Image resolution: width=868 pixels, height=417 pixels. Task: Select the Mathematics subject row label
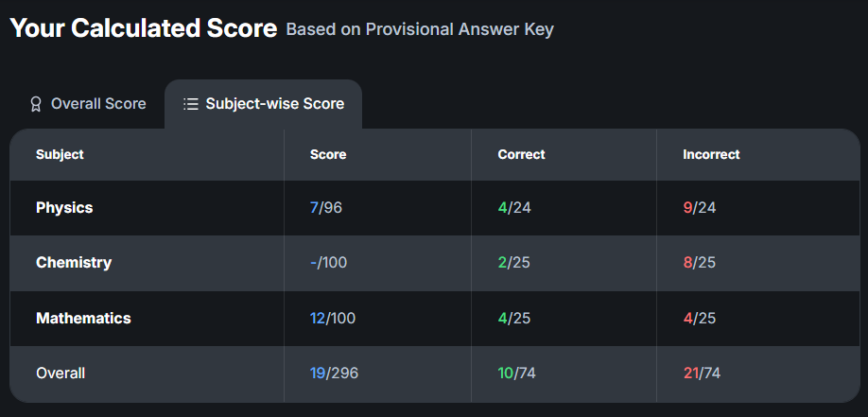[83, 318]
